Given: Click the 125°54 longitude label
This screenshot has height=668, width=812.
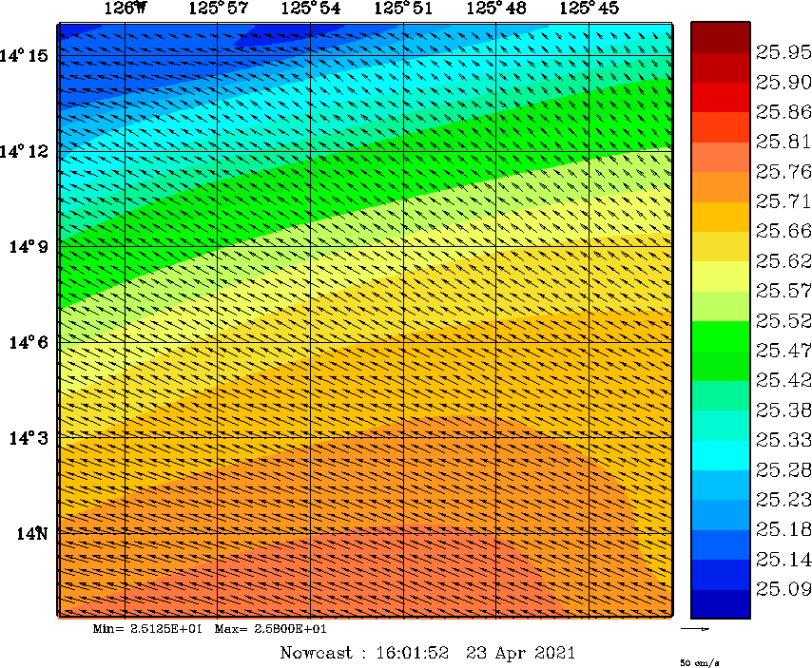Looking at the screenshot, I should point(311,8).
